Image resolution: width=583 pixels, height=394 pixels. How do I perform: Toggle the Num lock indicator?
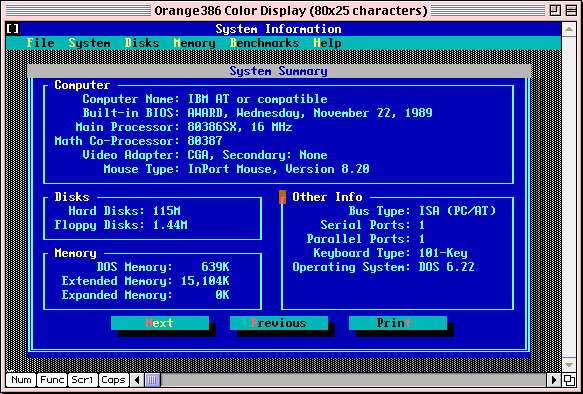pos(21,380)
